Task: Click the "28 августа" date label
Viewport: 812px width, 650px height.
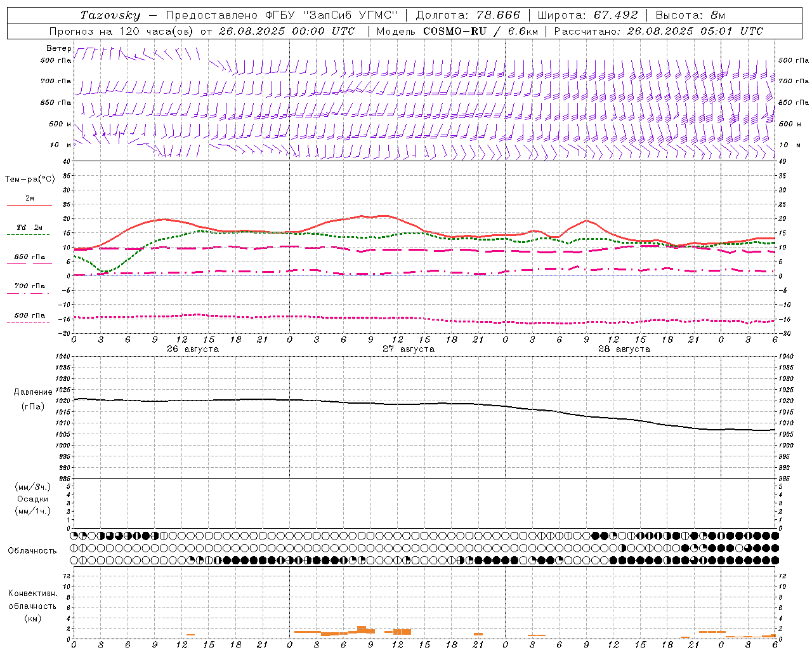Action: coord(624,349)
